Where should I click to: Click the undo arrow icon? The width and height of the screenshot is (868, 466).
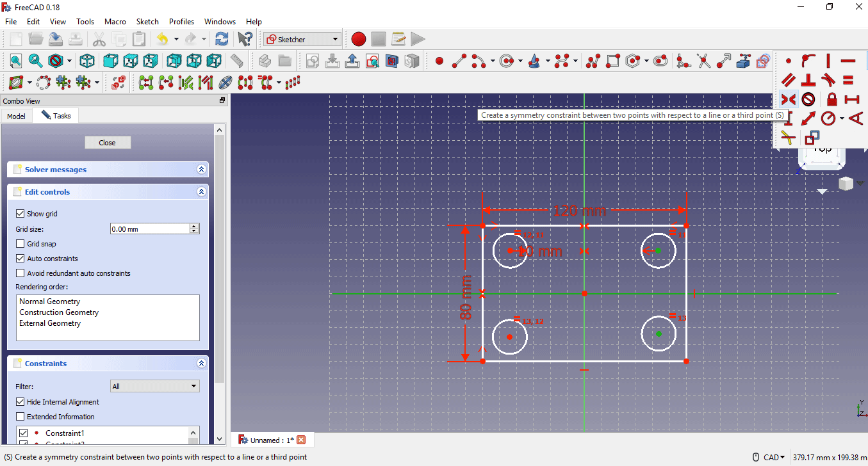click(163, 39)
